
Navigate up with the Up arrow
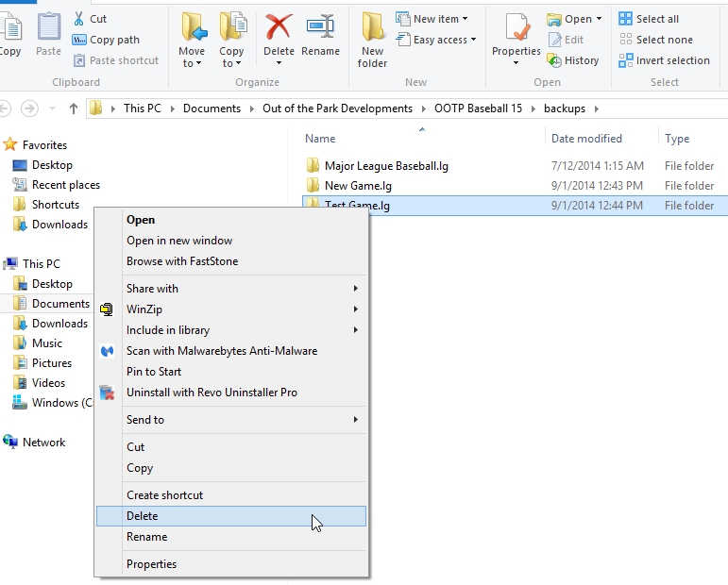tap(74, 109)
